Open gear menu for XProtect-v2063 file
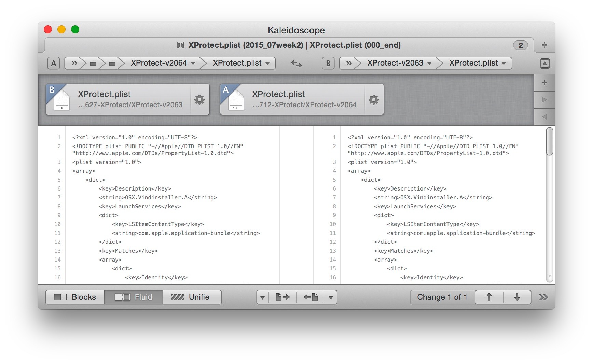The width and height of the screenshot is (593, 364). (199, 99)
